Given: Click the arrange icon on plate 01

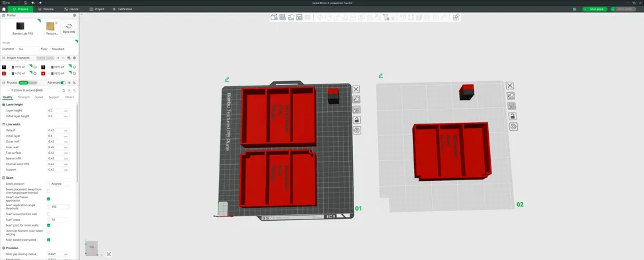Looking at the screenshot, I should (356, 109).
